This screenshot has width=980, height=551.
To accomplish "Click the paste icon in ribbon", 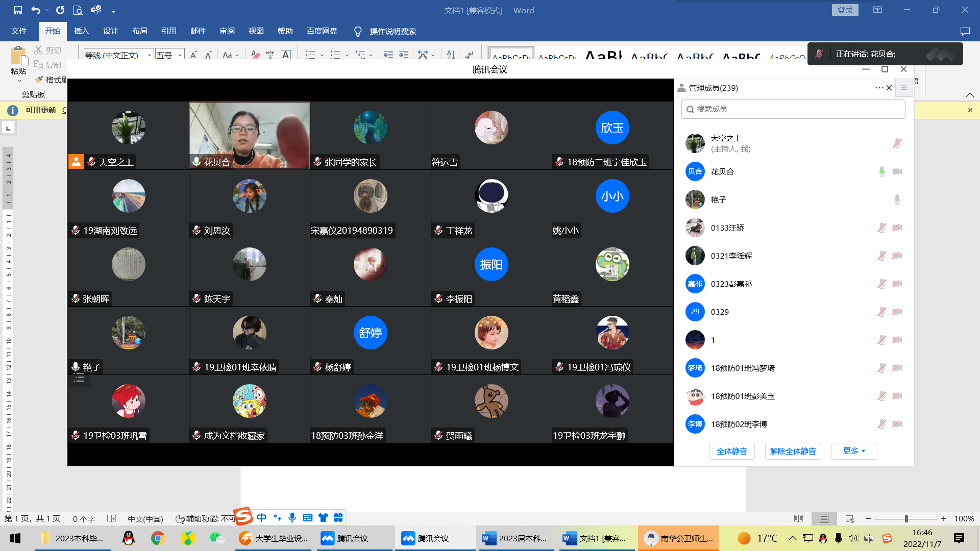I will click(18, 56).
